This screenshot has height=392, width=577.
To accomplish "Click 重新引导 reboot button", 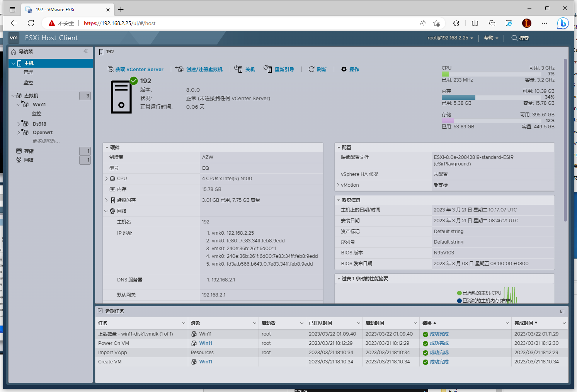I will pos(279,70).
